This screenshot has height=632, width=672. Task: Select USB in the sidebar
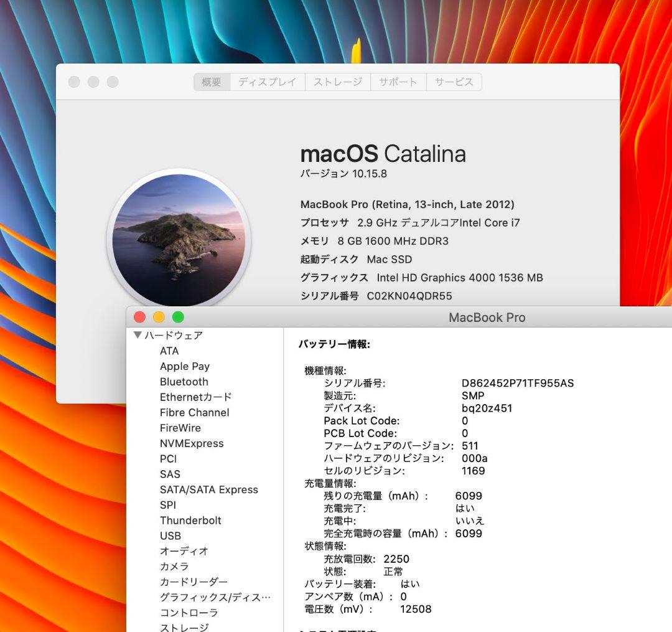[170, 536]
